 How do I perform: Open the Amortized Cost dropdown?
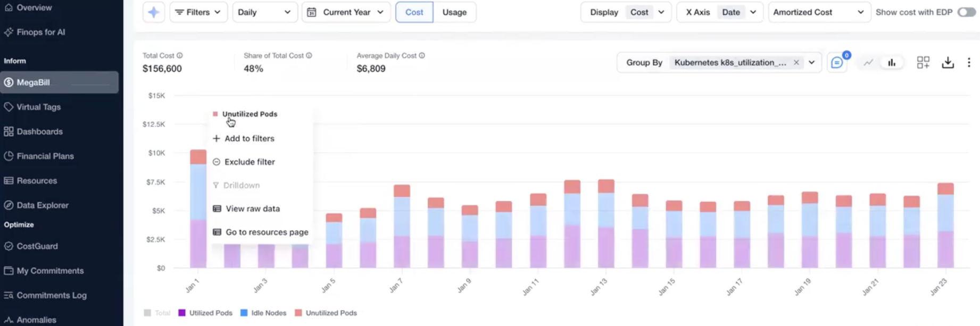coord(818,12)
